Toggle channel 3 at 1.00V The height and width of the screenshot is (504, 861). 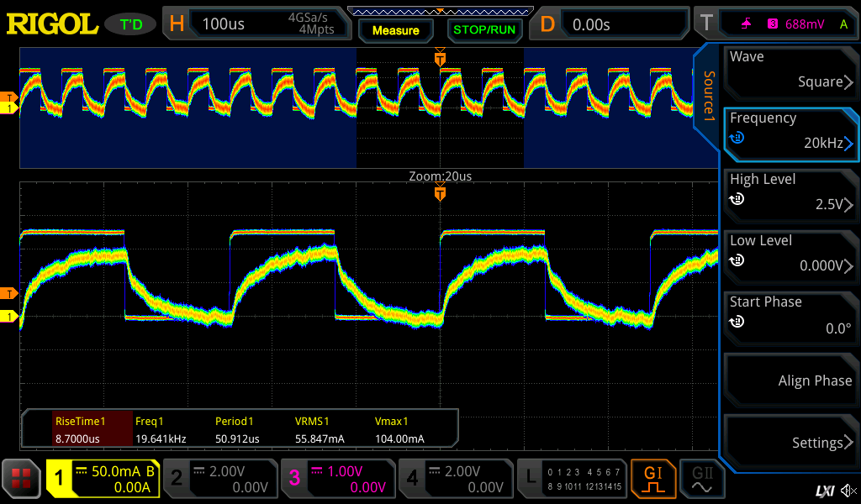337,479
